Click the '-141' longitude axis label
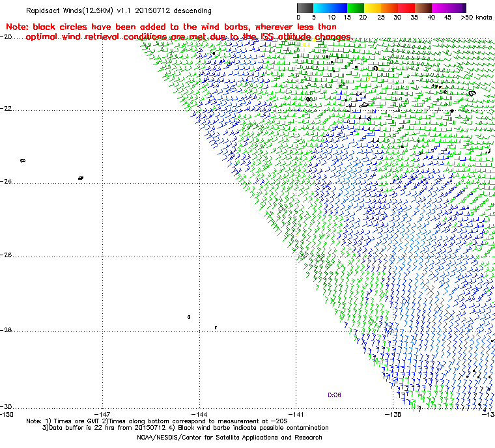 coord(296,414)
